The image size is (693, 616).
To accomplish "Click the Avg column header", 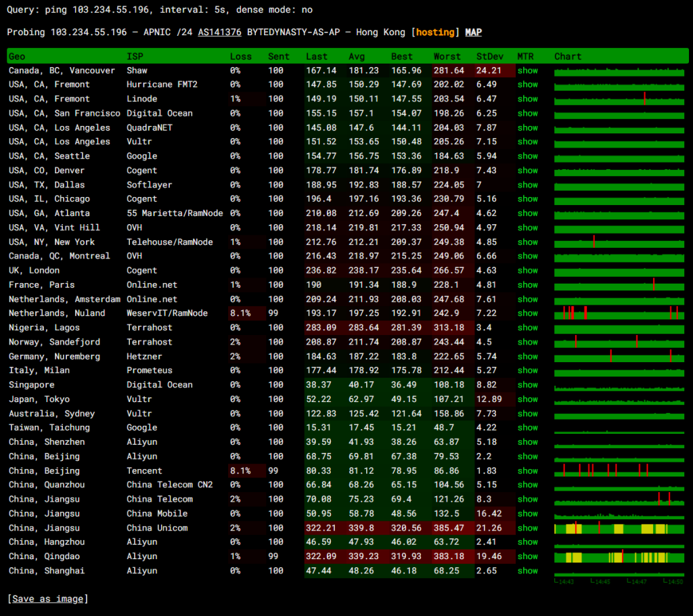I will 357,57.
